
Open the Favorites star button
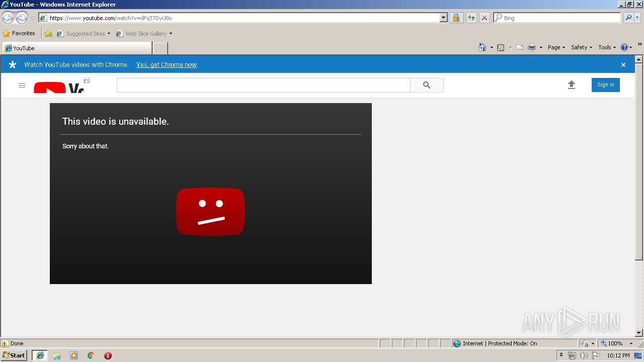[x=19, y=34]
